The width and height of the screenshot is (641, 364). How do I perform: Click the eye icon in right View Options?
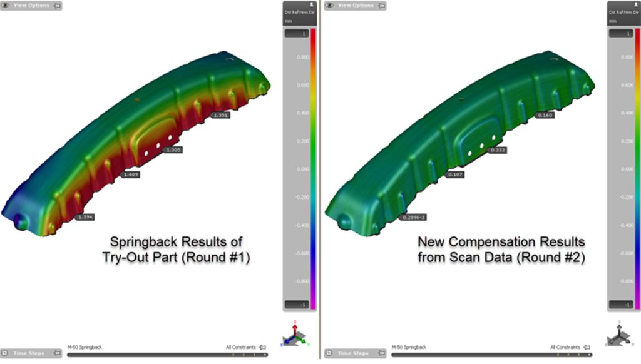(330, 5)
